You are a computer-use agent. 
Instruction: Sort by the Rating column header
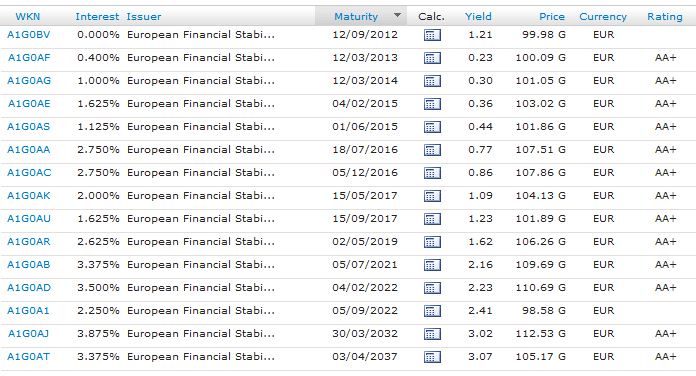pyautogui.click(x=664, y=16)
